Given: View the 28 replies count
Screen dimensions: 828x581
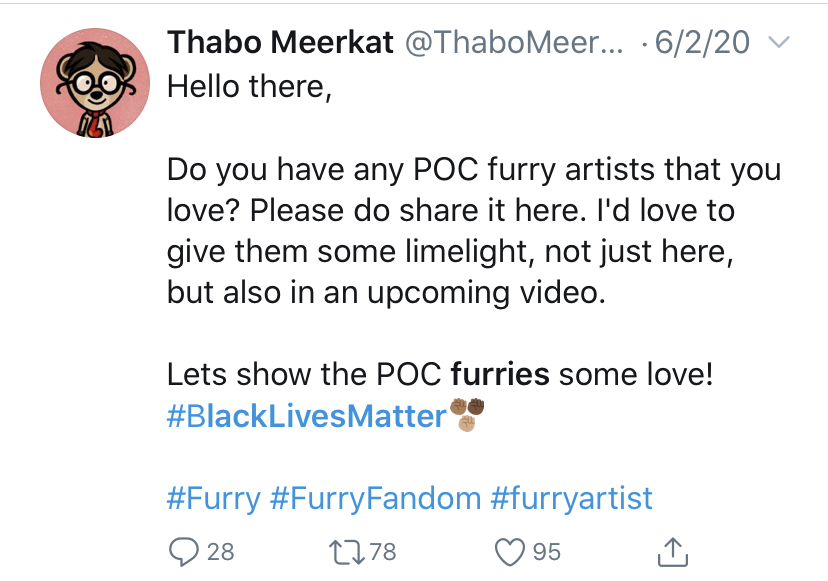Looking at the screenshot, I should pos(220,552).
